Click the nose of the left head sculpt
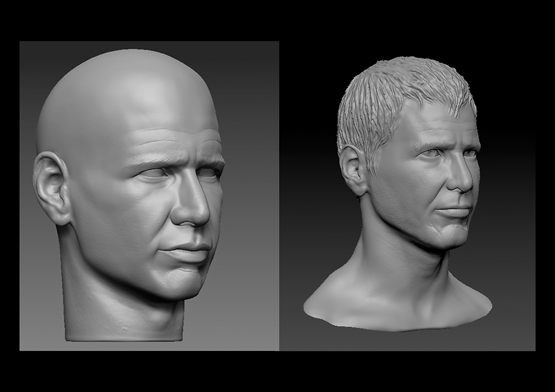The width and height of the screenshot is (555, 392). pos(190,215)
